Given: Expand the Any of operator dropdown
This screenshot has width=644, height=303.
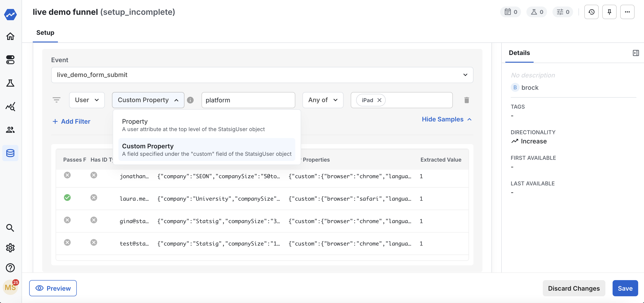Looking at the screenshot, I should pos(323,100).
